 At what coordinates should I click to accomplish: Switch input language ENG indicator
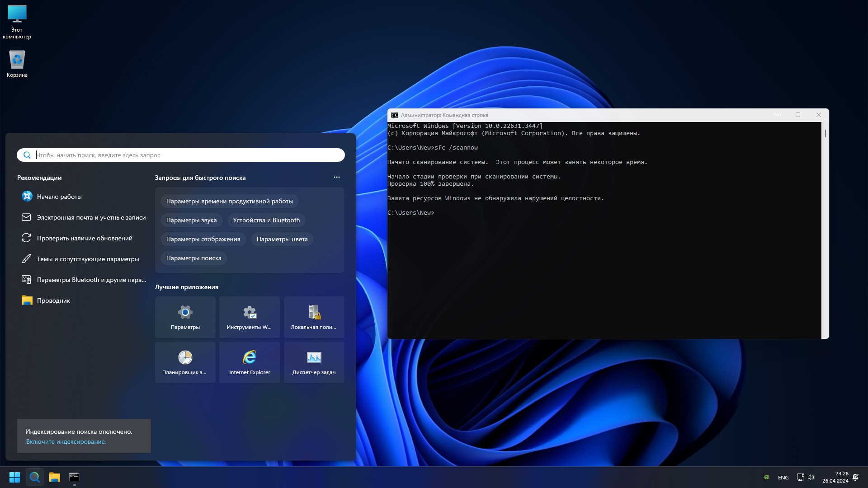tap(783, 478)
